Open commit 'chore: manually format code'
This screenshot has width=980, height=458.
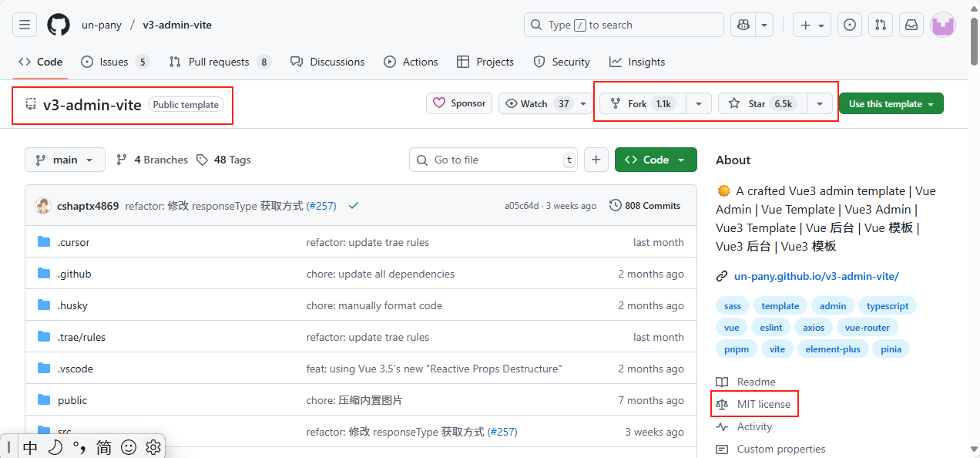click(374, 305)
